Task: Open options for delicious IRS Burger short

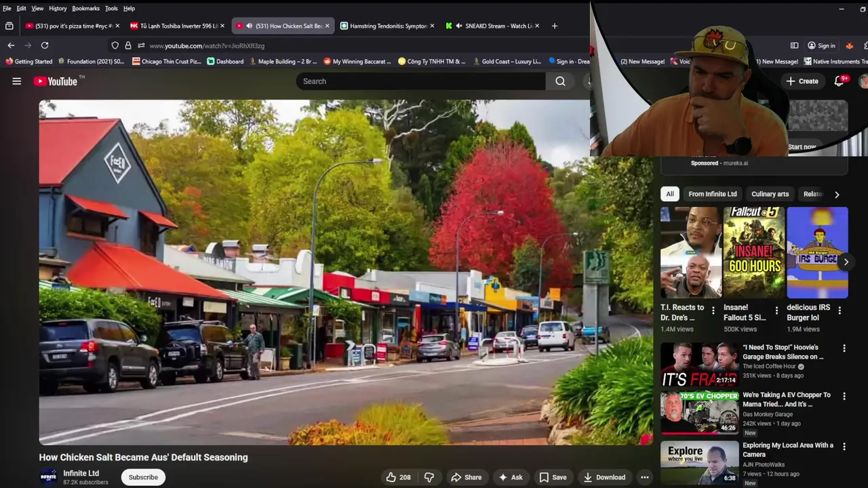Action: coord(840,310)
